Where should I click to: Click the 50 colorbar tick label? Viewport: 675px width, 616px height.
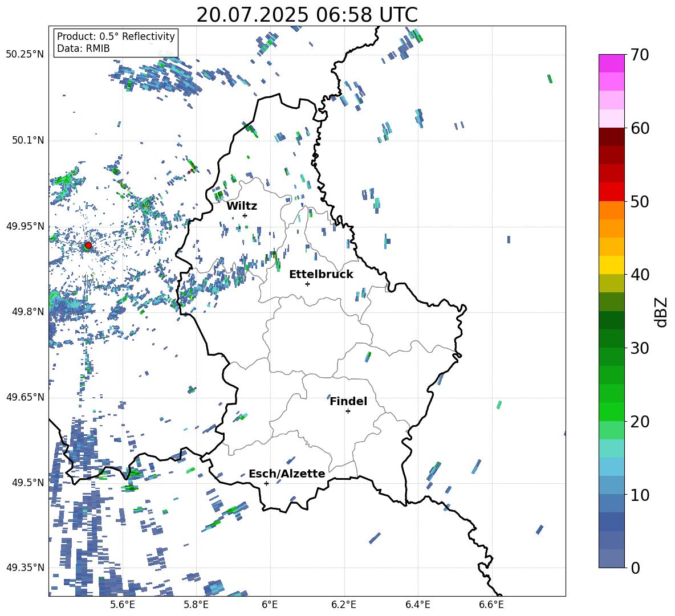(640, 201)
